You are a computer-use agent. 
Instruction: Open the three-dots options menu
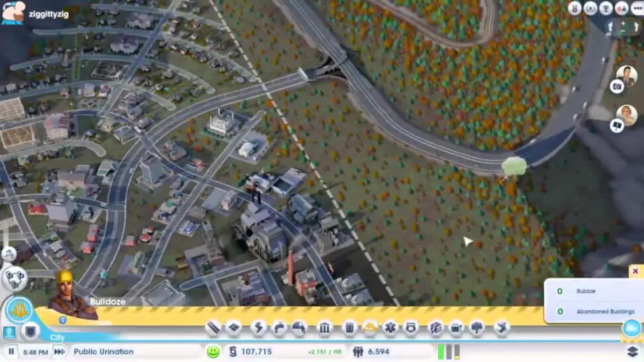pos(637,8)
